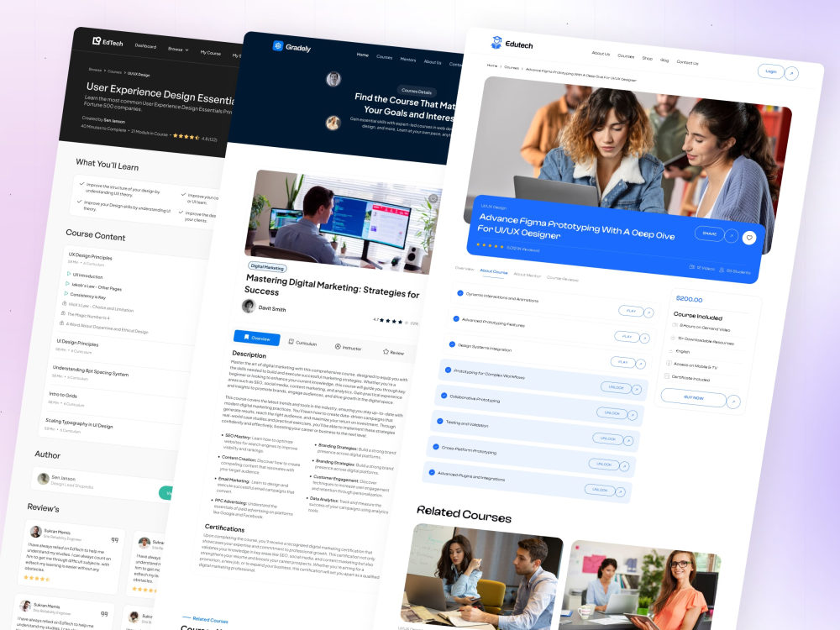Switch to About Course tab in Edutech

(493, 271)
